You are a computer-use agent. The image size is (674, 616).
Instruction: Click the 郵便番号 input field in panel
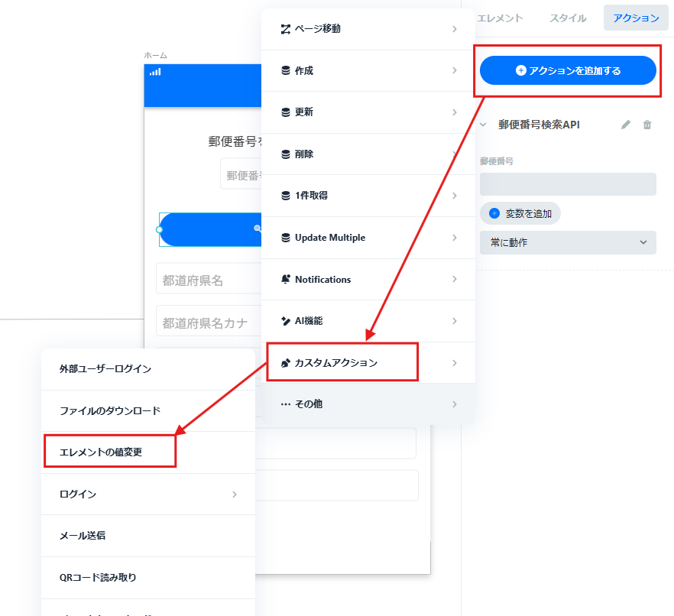click(x=568, y=184)
